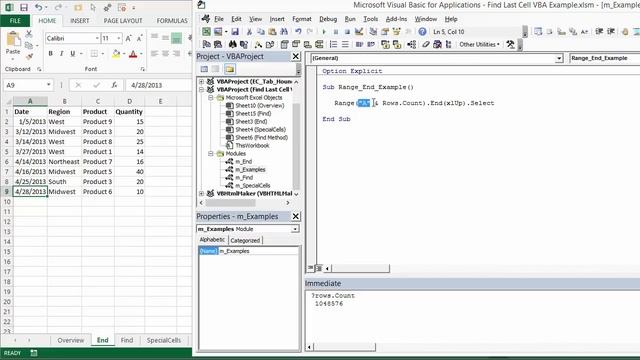
Task: Click the hammer tools icon beside Other Utilities
Action: [x=510, y=44]
